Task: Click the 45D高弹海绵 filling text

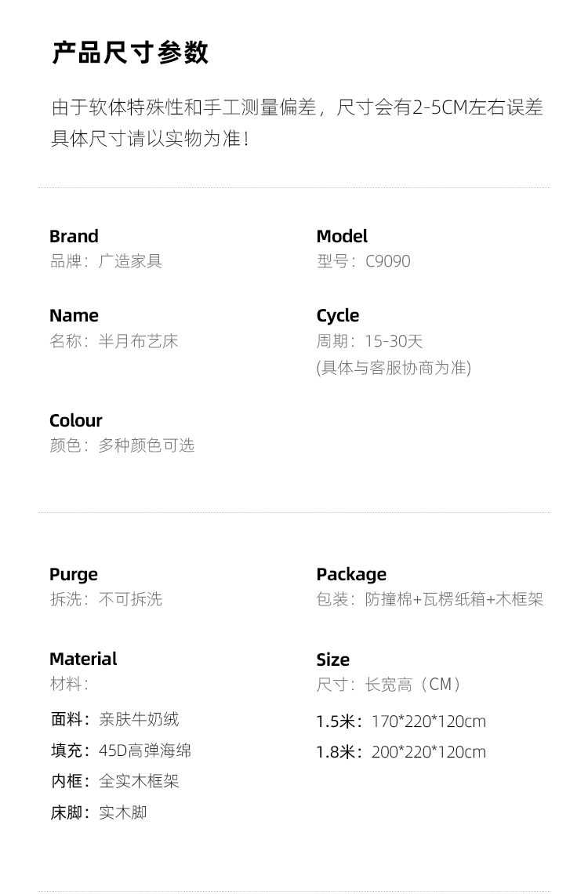Action: (x=145, y=750)
